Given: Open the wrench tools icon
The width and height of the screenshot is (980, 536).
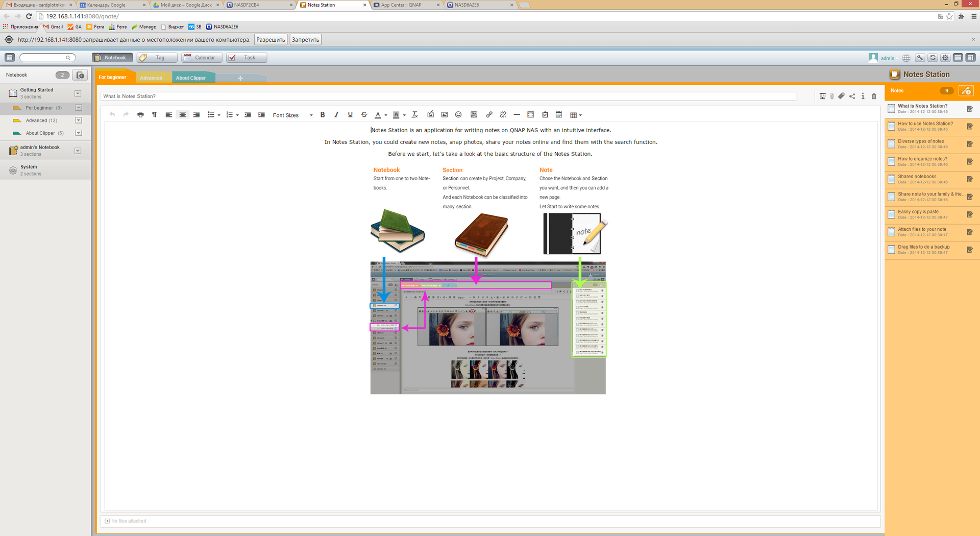Looking at the screenshot, I should 920,58.
